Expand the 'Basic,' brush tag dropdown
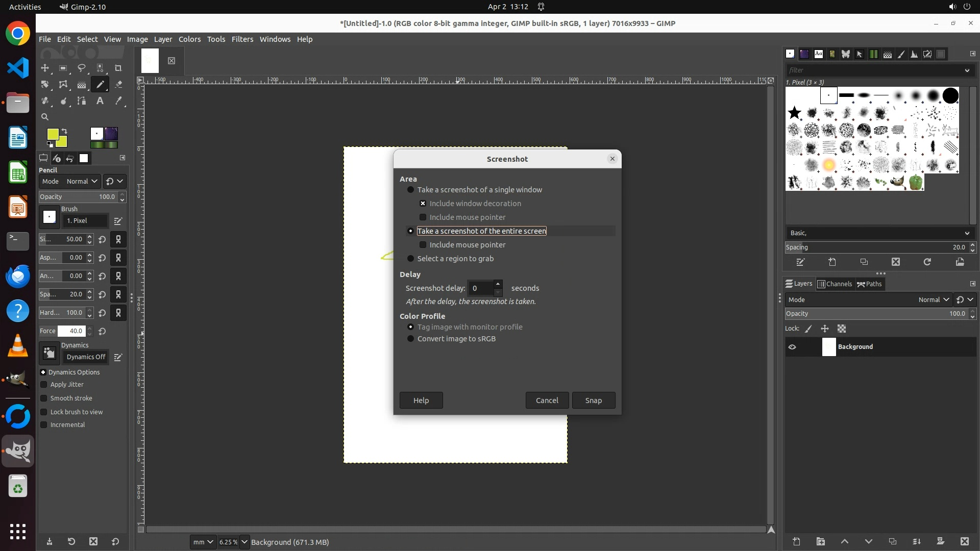The height and width of the screenshot is (551, 980). [967, 233]
